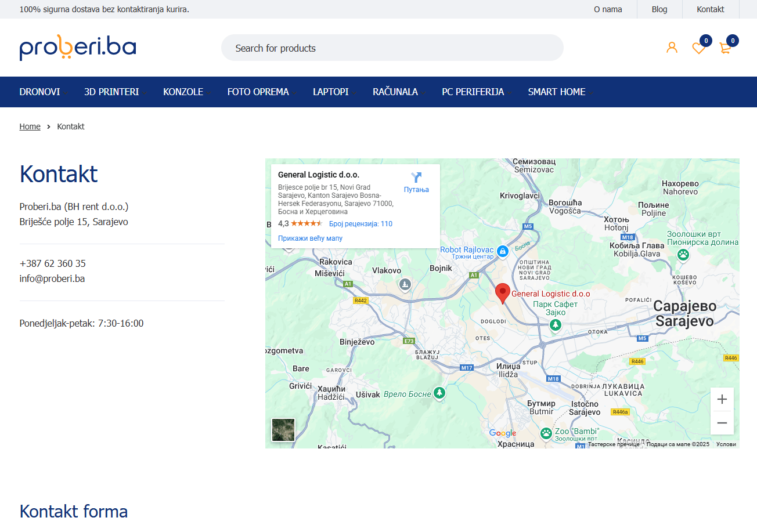Go to Home via breadcrumb
The height and width of the screenshot is (532, 757).
(30, 126)
